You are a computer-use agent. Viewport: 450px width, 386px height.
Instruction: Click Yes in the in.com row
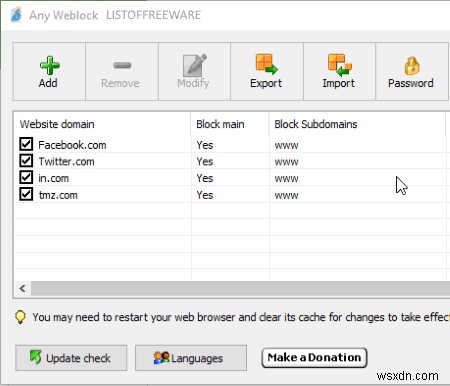click(205, 178)
